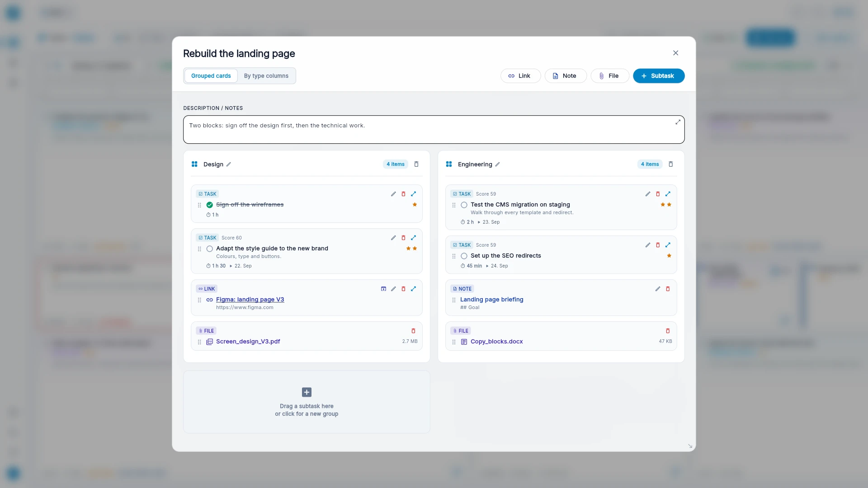Viewport: 868px width, 488px height.
Task: Expand the Figma link card
Action: (413, 289)
